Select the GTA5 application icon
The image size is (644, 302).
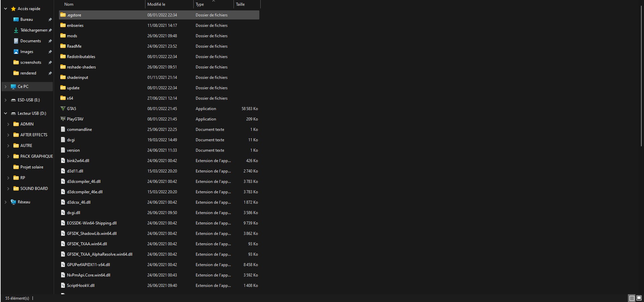63,109
